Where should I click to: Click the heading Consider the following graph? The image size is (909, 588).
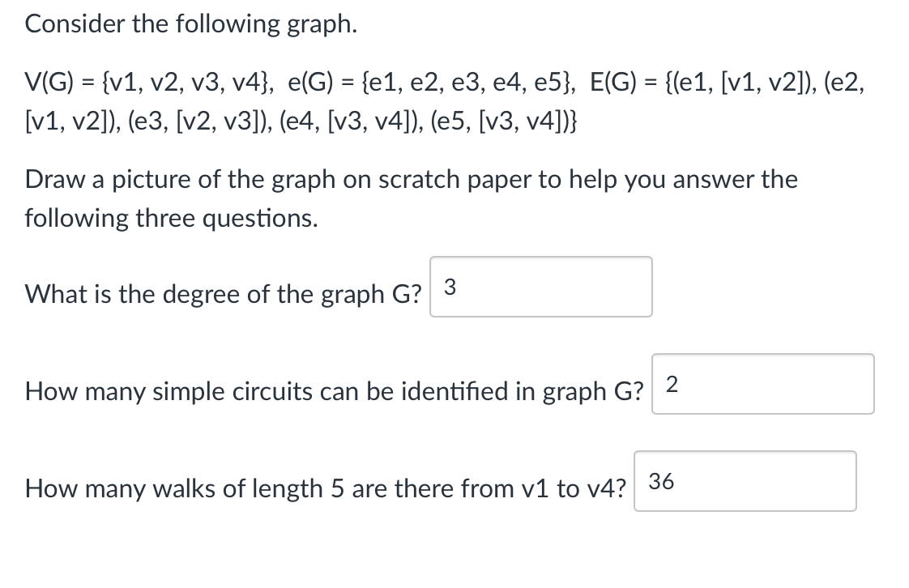(x=194, y=23)
